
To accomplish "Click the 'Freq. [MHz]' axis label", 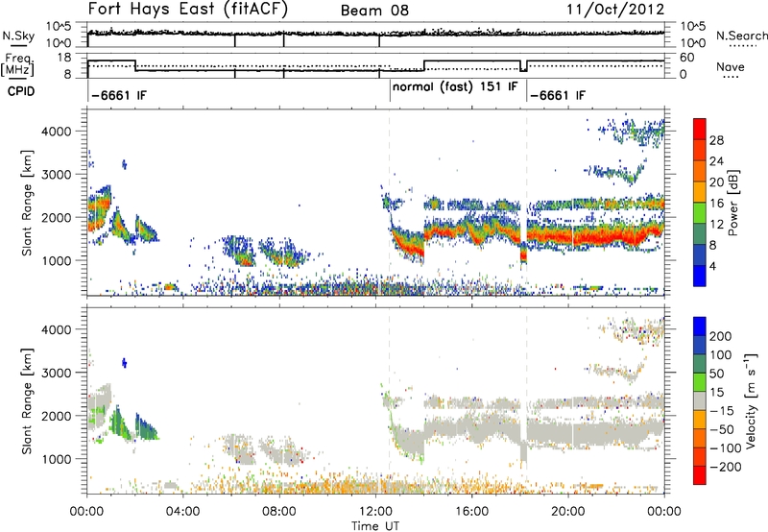I will coord(18,65).
